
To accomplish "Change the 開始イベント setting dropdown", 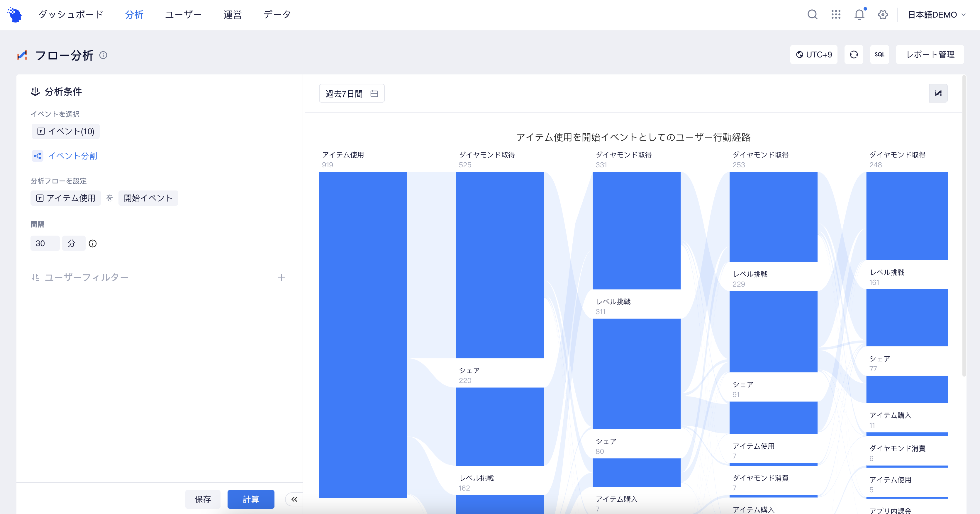I will [x=148, y=198].
